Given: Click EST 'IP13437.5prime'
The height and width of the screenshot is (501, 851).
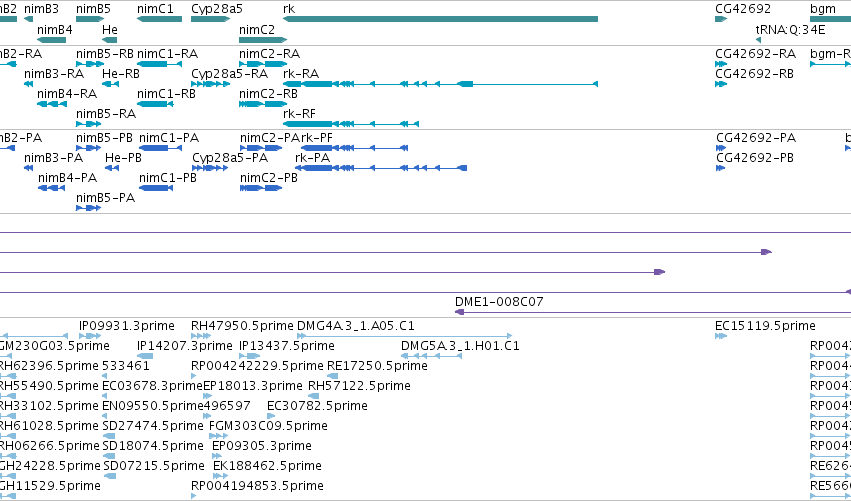Looking at the screenshot, I should [x=250, y=356].
